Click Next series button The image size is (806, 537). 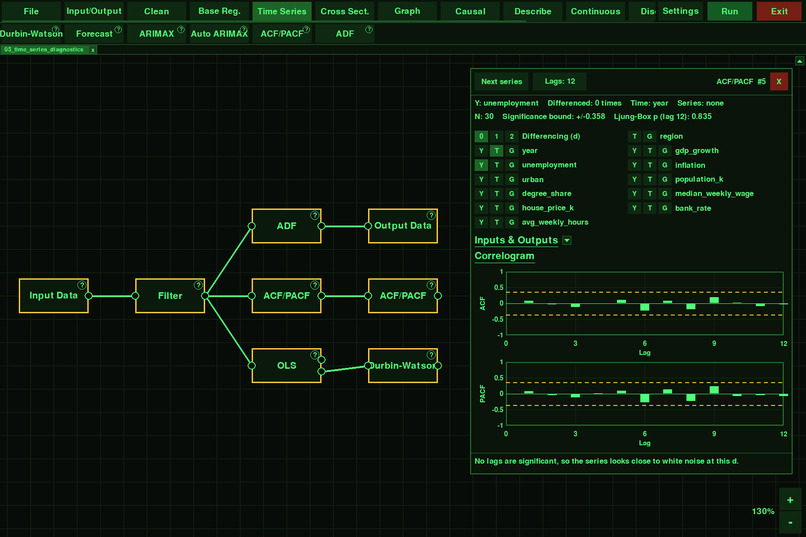[x=501, y=82]
